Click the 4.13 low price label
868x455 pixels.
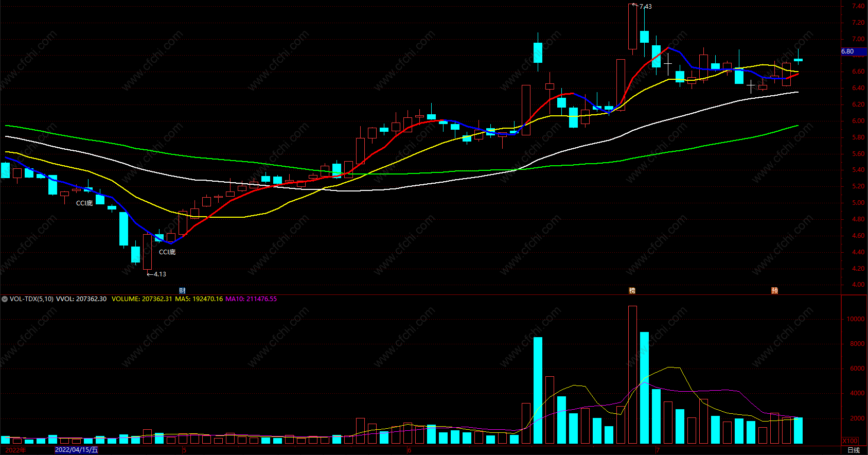point(160,274)
